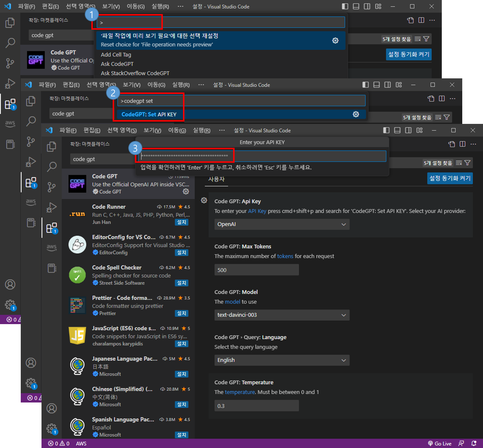Open Customize Layout icon in backmost window

pos(378,6)
